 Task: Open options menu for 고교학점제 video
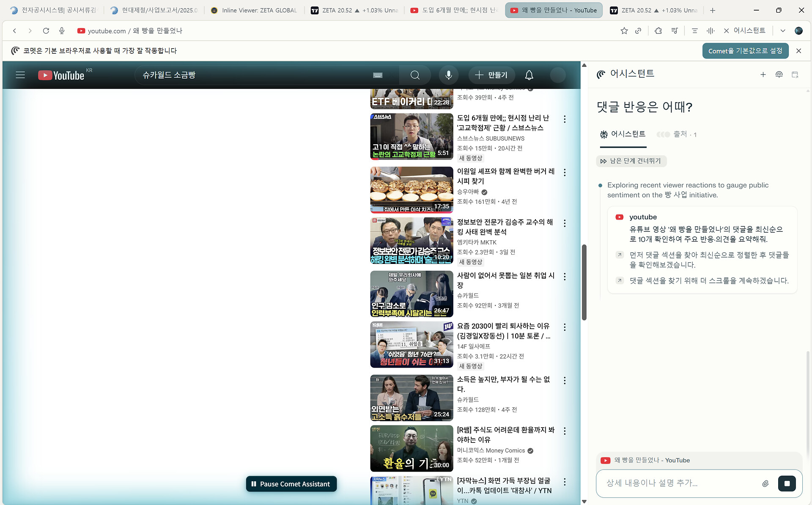pyautogui.click(x=565, y=119)
